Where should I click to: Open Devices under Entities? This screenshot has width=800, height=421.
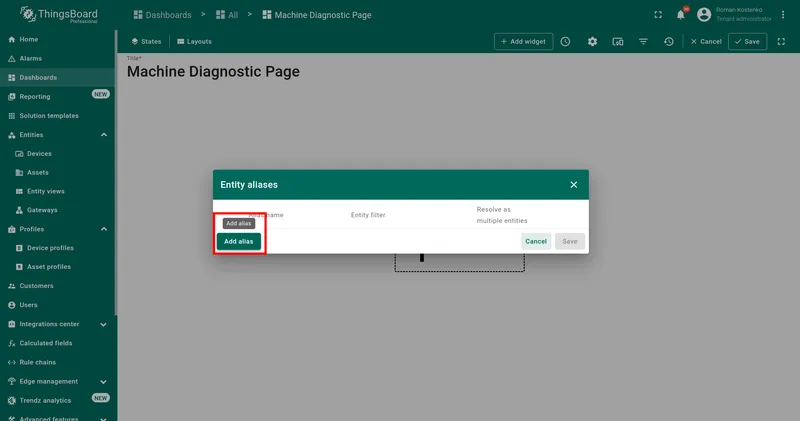pos(57,154)
